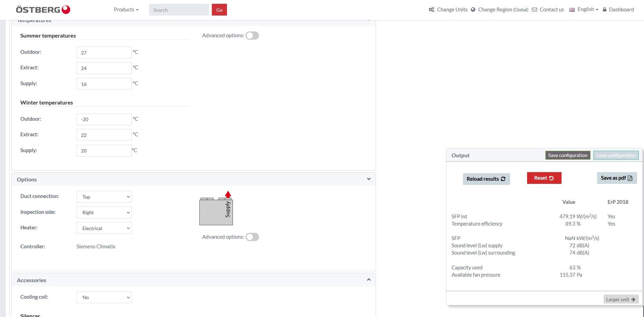Enable Advanced options for temperatures
The width and height of the screenshot is (644, 317).
click(x=252, y=35)
